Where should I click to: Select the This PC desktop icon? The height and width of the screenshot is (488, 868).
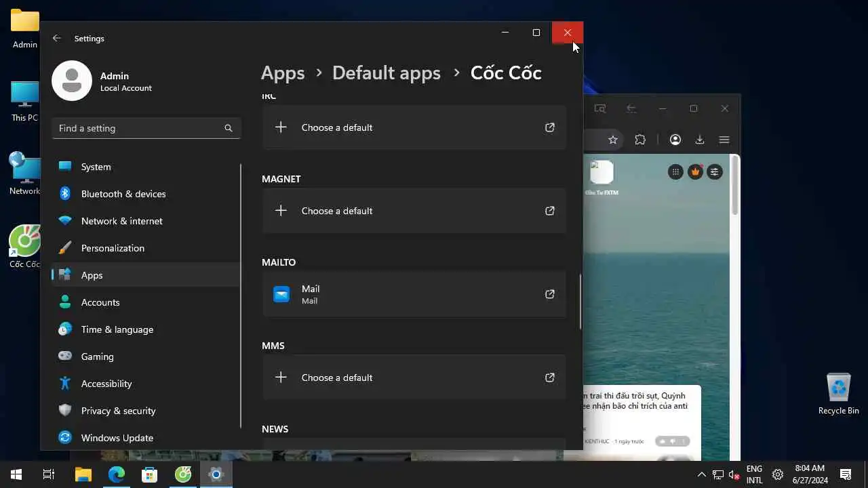click(x=25, y=102)
